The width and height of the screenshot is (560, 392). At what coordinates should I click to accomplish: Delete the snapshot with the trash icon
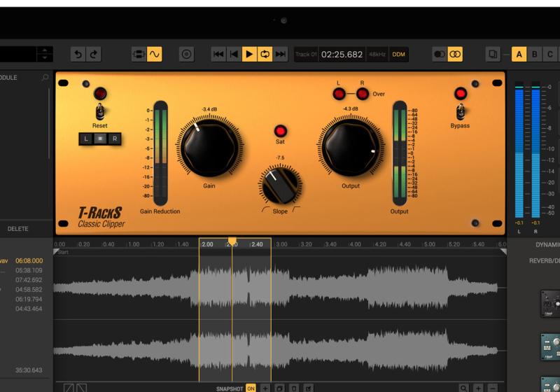pyautogui.click(x=294, y=388)
